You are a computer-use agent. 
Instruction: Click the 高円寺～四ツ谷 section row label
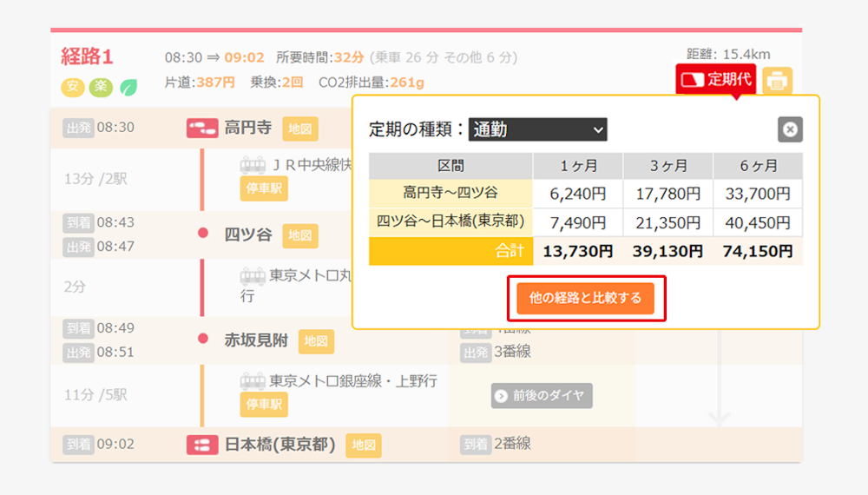point(450,194)
